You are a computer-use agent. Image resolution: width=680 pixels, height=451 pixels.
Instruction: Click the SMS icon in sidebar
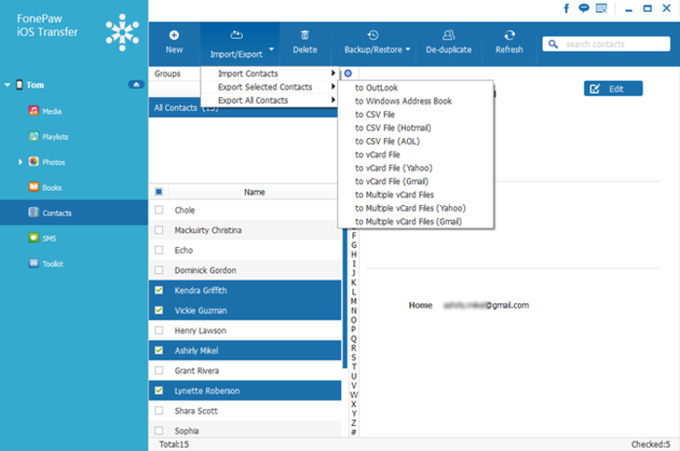pyautogui.click(x=34, y=238)
